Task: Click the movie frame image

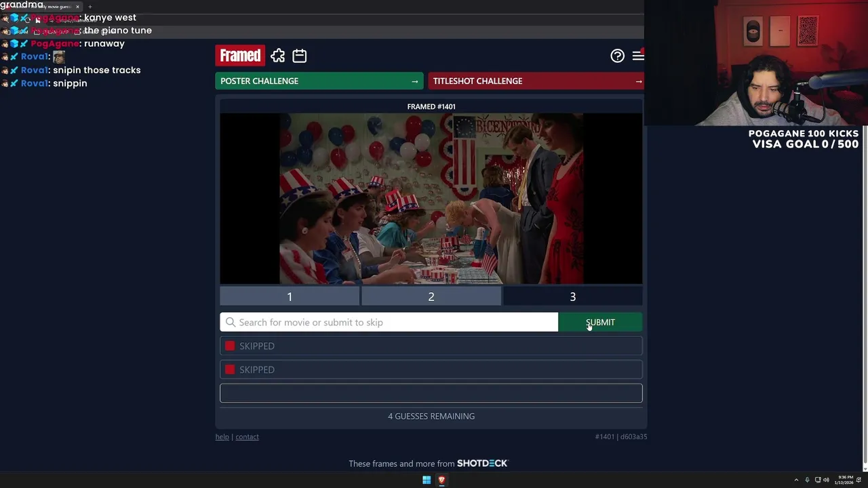Action: (431, 199)
